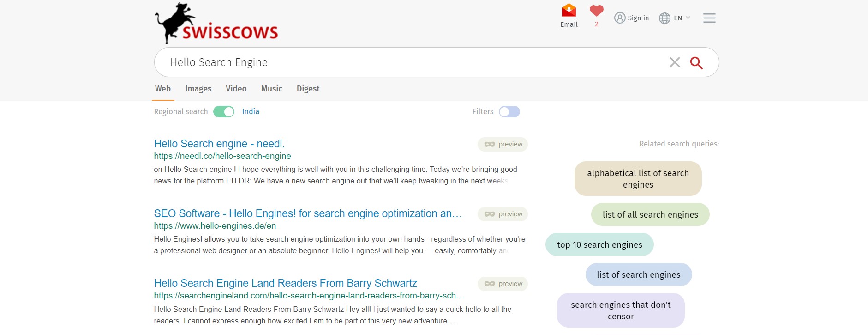Click the www.hello-engines.de/en URL
The height and width of the screenshot is (335, 868).
(x=215, y=226)
